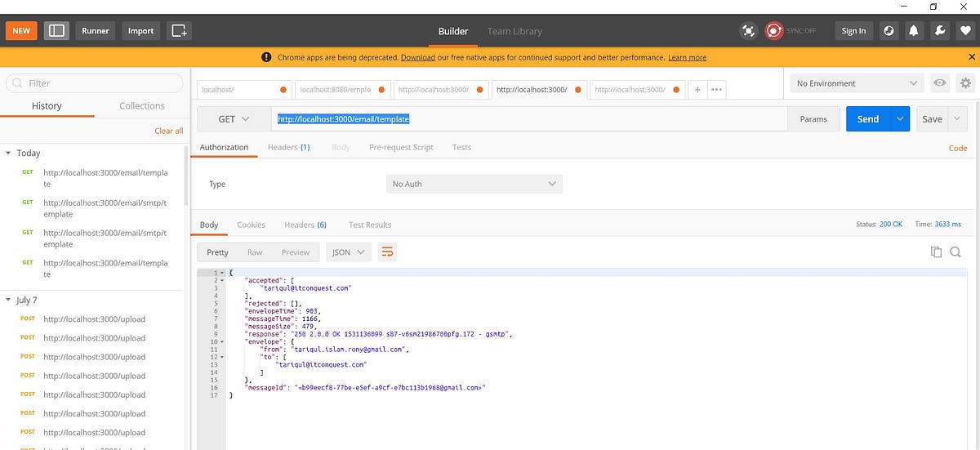Click the heart icon in header

point(965,31)
